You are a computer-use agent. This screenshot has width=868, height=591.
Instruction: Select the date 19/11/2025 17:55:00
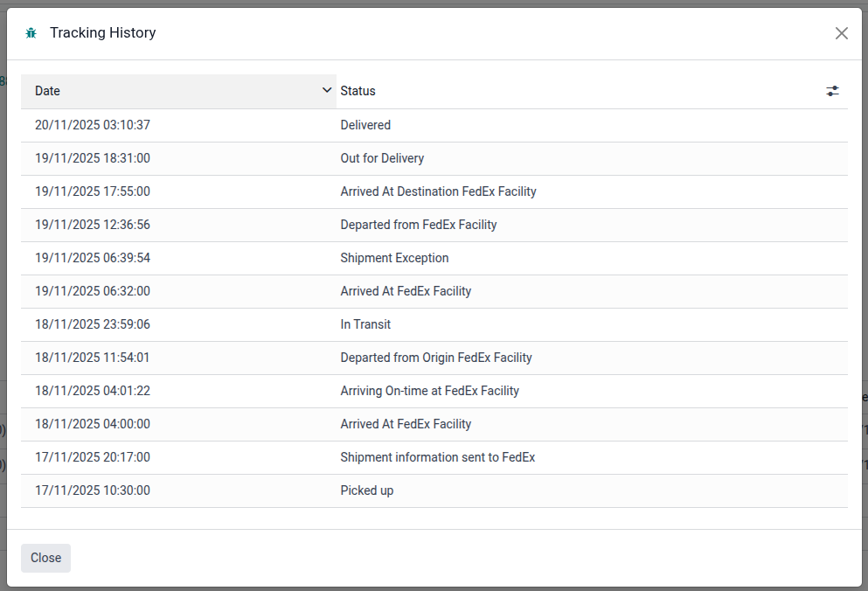click(93, 191)
